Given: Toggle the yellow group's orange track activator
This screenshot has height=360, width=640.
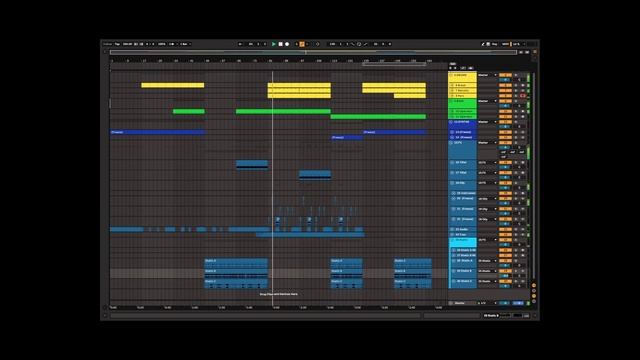Looking at the screenshot, I should pos(505,75).
